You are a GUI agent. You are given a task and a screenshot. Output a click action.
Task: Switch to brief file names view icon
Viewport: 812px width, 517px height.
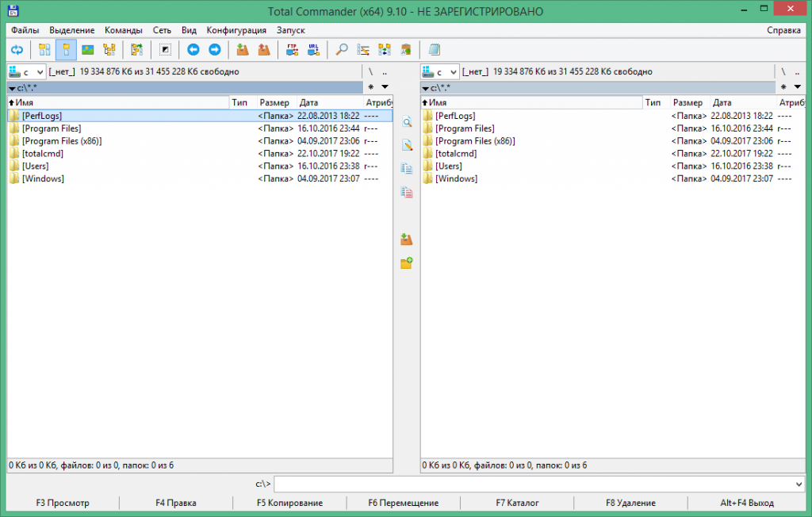(44, 50)
